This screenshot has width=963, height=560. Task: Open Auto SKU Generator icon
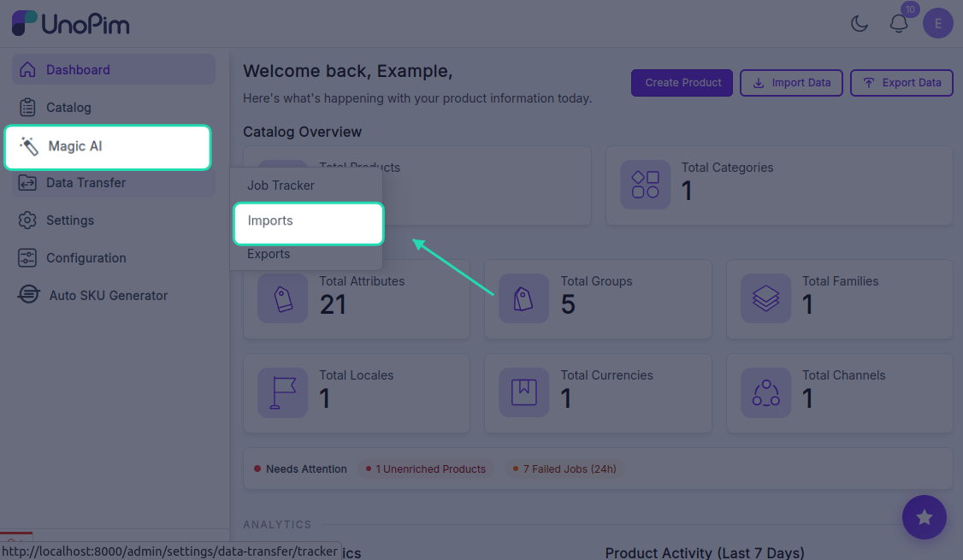pyautogui.click(x=28, y=295)
